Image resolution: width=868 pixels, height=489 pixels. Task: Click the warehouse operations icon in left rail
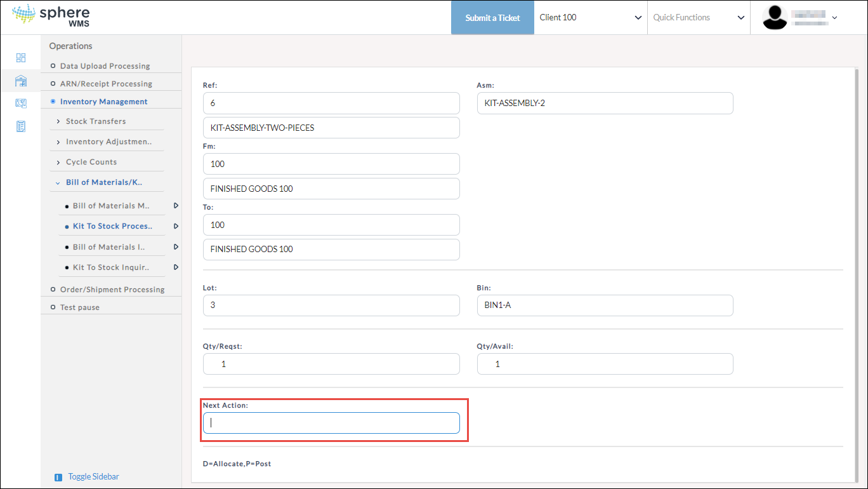pos(21,81)
